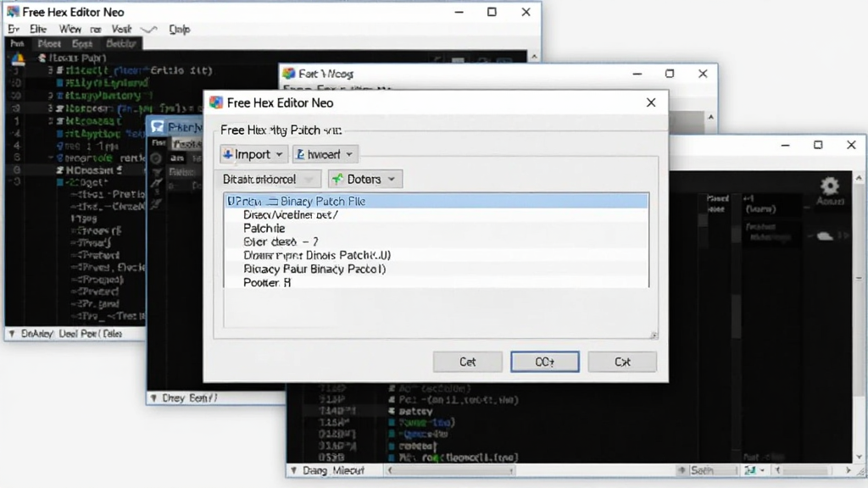The height and width of the screenshot is (488, 868).
Task: Click the right window's vertical scrollbar up arrow
Action: [859, 178]
